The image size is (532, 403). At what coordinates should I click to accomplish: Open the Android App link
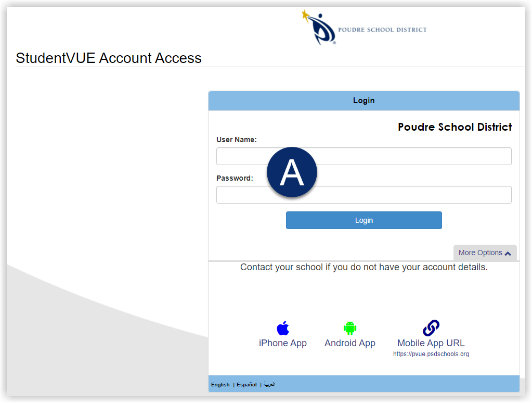pyautogui.click(x=350, y=343)
